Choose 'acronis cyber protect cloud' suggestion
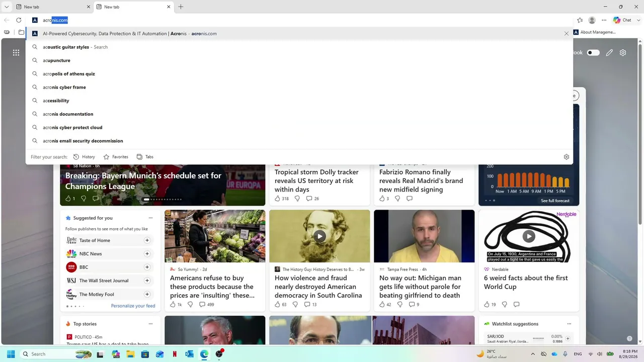Viewport: 644px width, 362px height. pyautogui.click(x=299, y=128)
